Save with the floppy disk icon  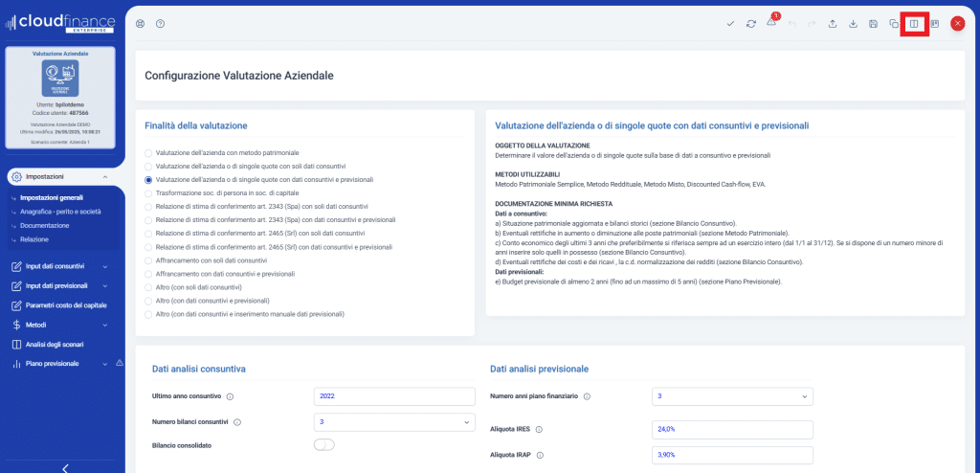tap(873, 24)
